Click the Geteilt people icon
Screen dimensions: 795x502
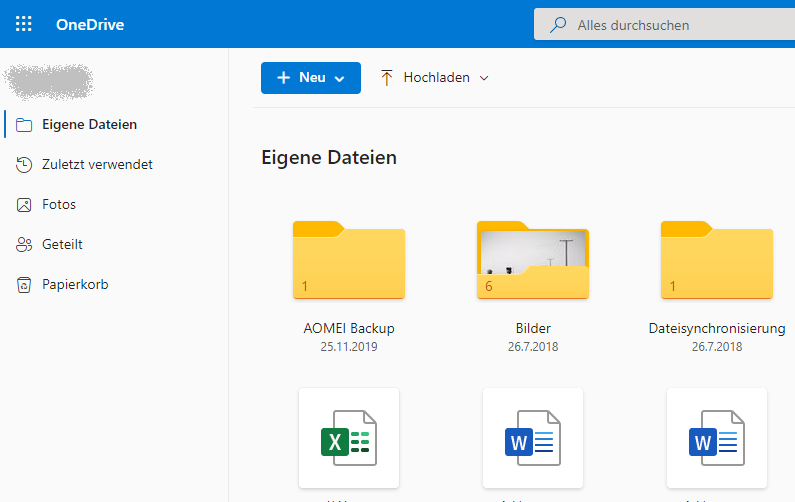point(24,244)
